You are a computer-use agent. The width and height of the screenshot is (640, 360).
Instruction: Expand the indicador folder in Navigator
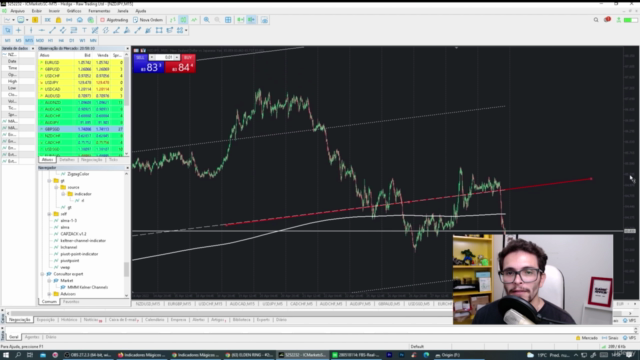click(x=63, y=194)
